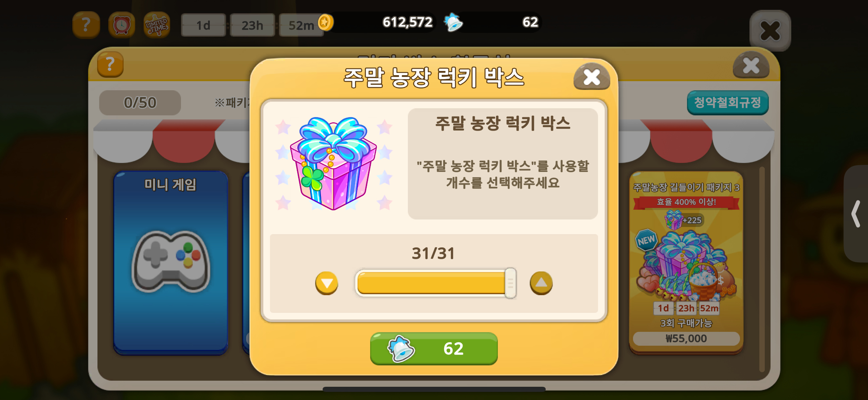Tap the lucky gift box image in dialog
The height and width of the screenshot is (400, 868).
[x=333, y=164]
